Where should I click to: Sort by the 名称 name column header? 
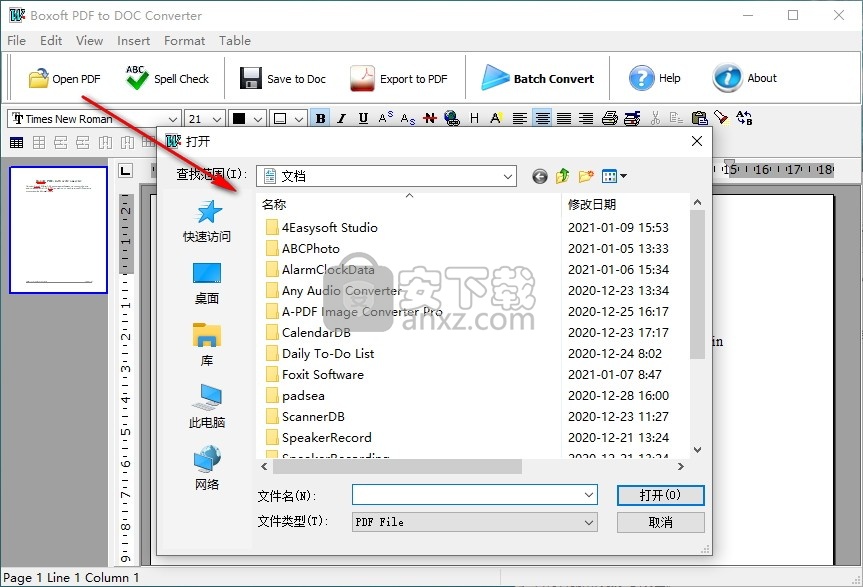tap(409, 205)
